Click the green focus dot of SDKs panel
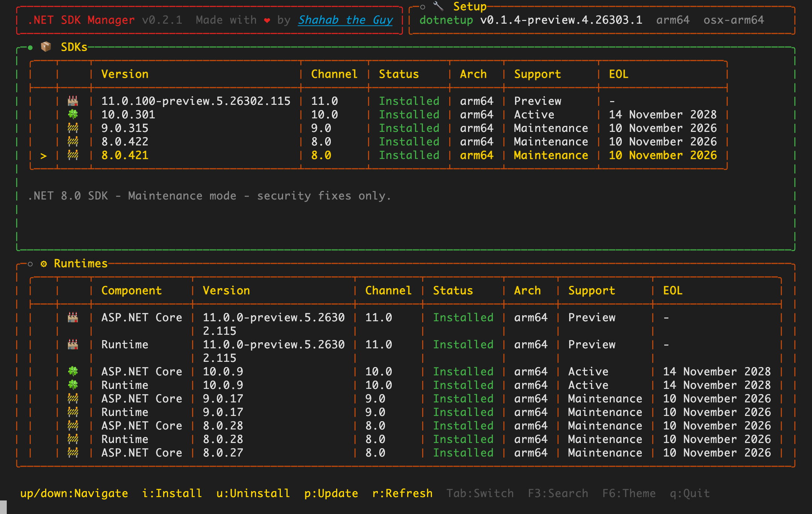The height and width of the screenshot is (514, 812). point(30,47)
